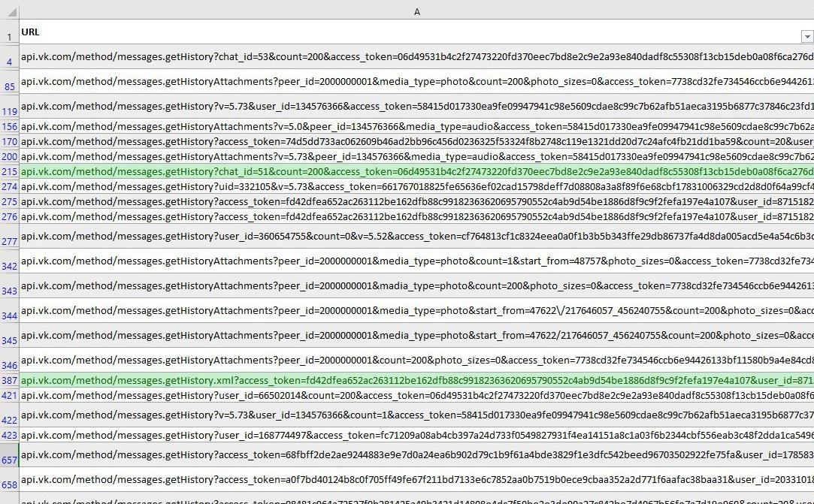Click the cell with getHistory?user_id=66502014
Image resolution: width=814 pixels, height=504 pixels.
pyautogui.click(x=416, y=395)
